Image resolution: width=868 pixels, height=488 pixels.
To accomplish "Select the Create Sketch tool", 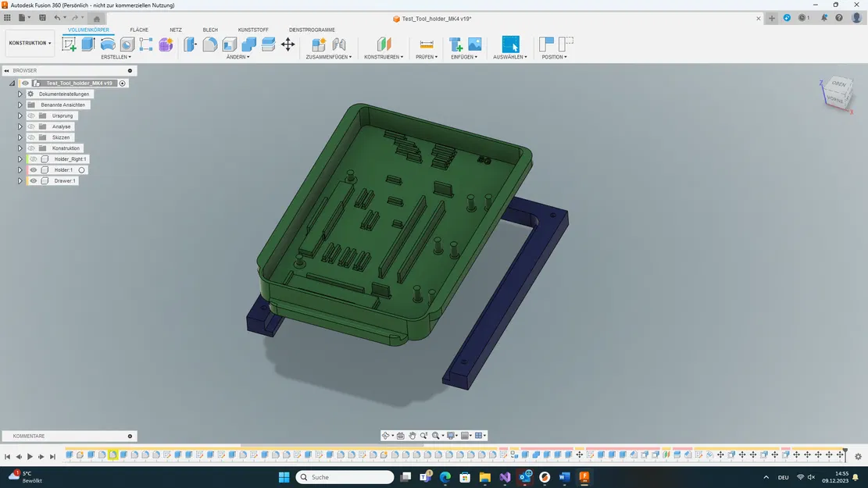I will [x=70, y=45].
